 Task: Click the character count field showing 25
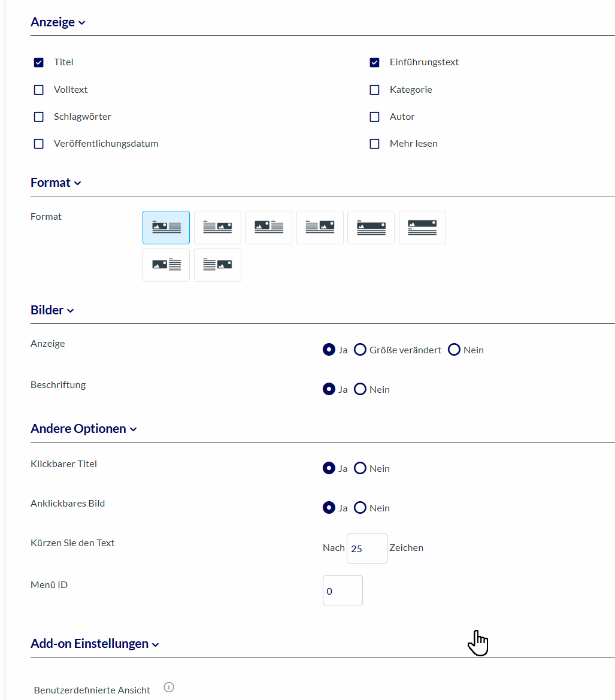366,549
